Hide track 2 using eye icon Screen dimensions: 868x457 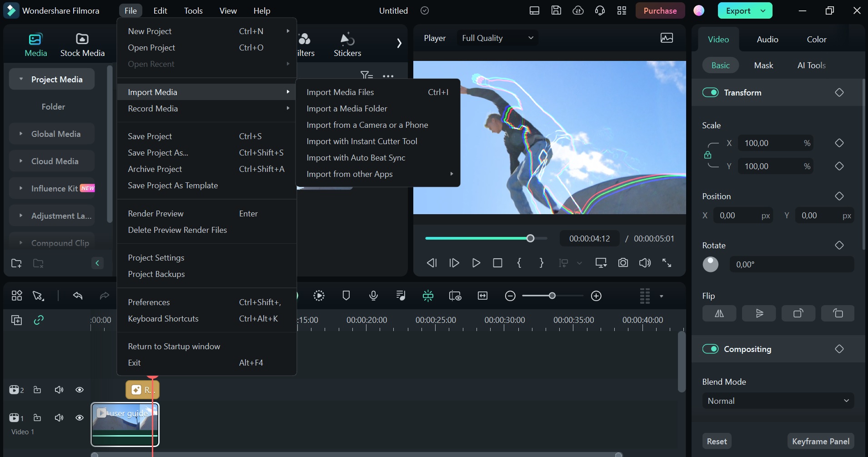[x=80, y=390]
